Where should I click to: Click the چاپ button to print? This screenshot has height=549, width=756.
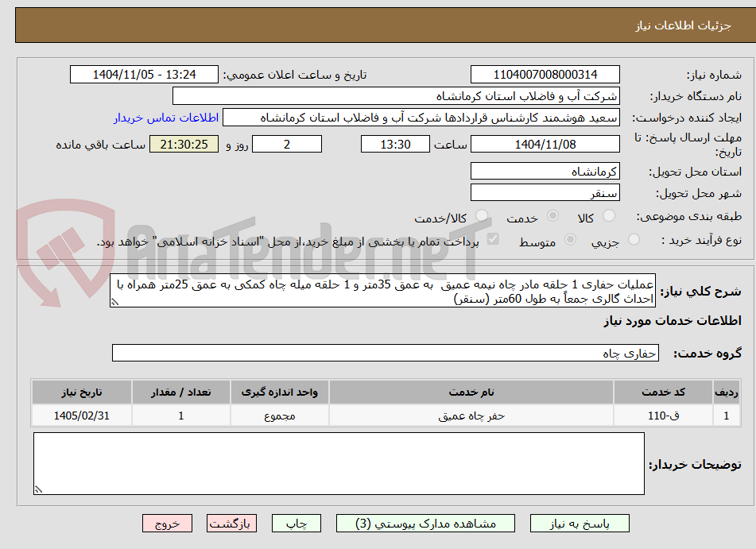tap(296, 523)
